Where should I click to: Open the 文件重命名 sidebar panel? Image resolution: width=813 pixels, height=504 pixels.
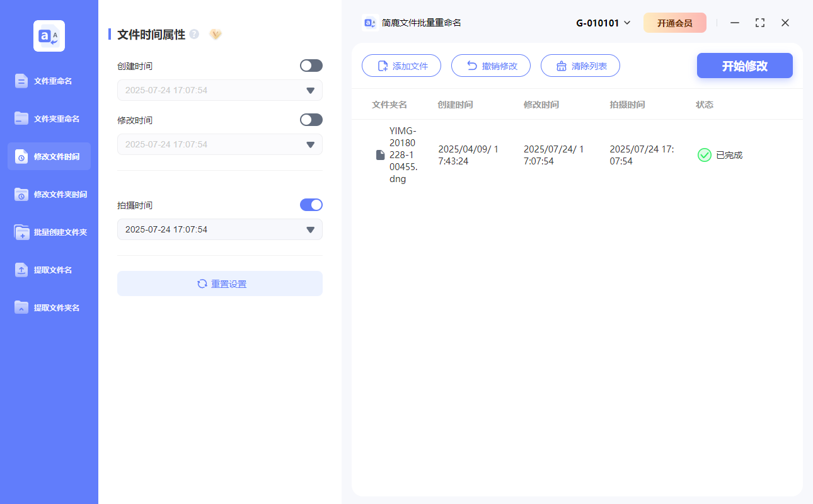(49, 81)
